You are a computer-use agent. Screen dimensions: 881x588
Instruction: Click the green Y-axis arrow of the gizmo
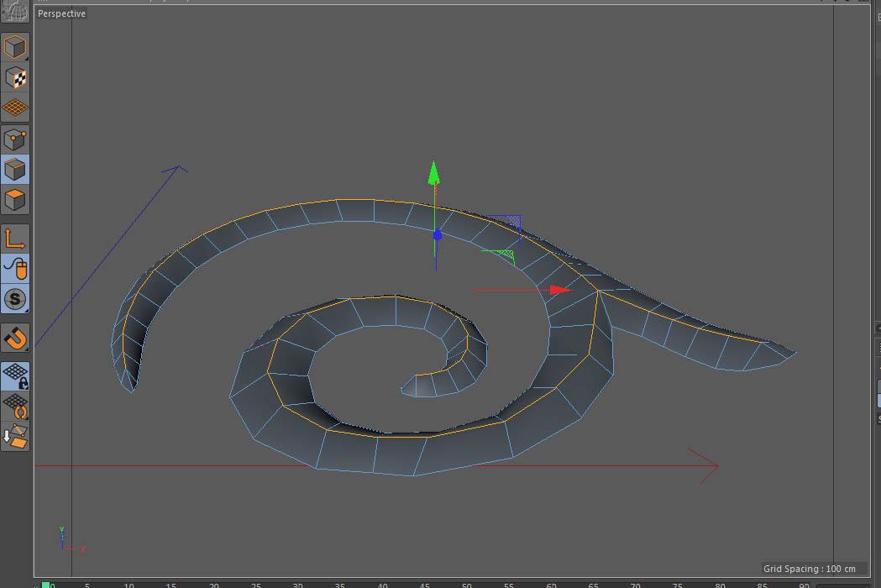coord(433,172)
